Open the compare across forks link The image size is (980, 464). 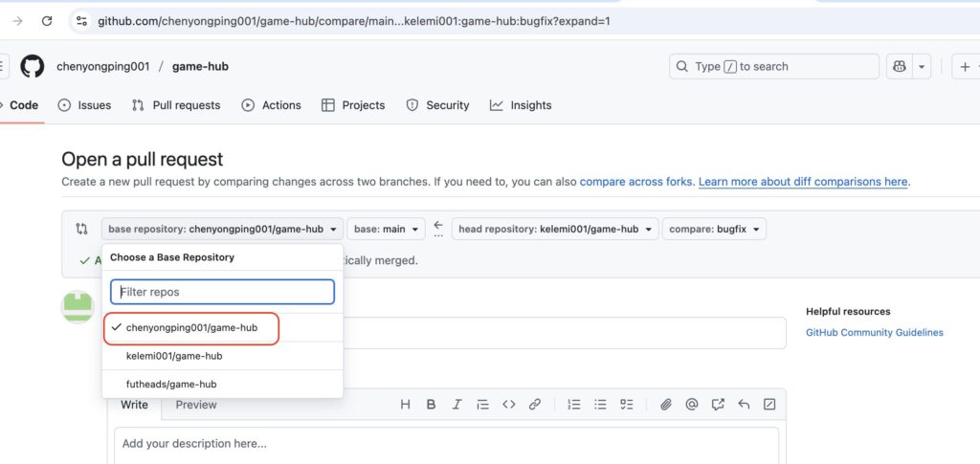(635, 182)
